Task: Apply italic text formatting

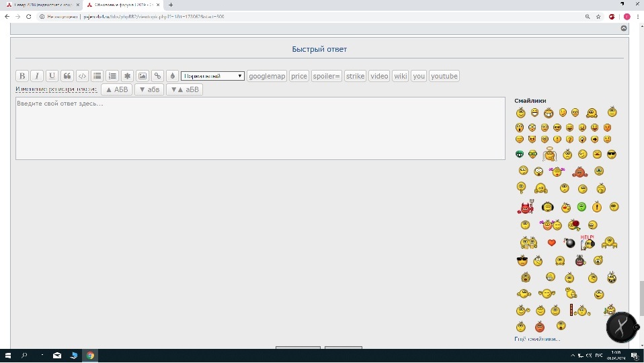Action: (37, 76)
